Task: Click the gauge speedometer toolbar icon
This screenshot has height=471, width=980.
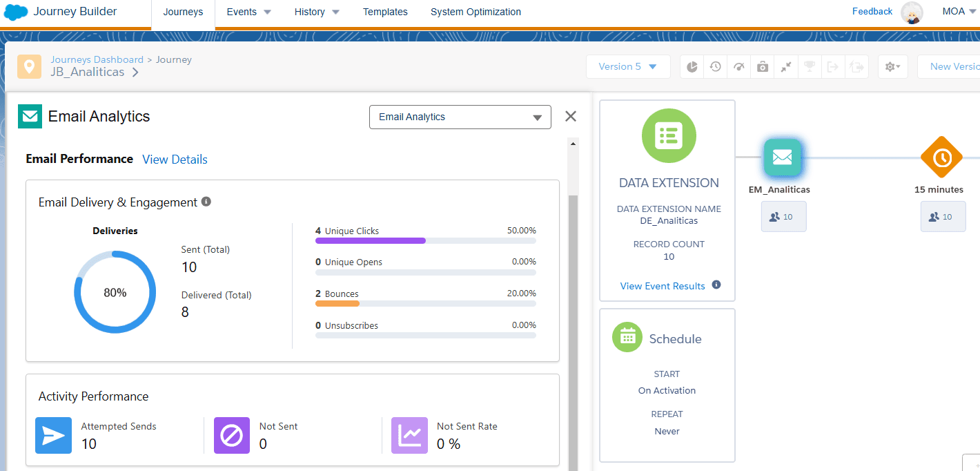Action: [739, 67]
